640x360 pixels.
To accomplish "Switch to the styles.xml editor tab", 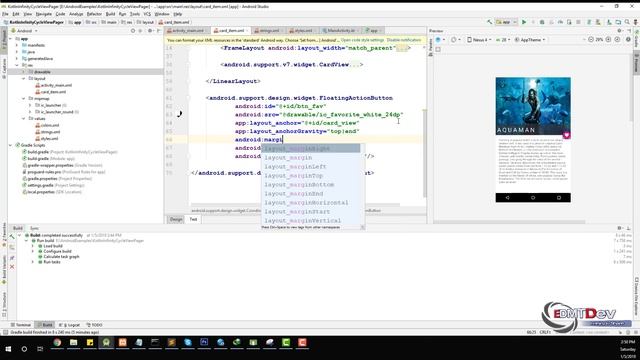I will coord(303,31).
